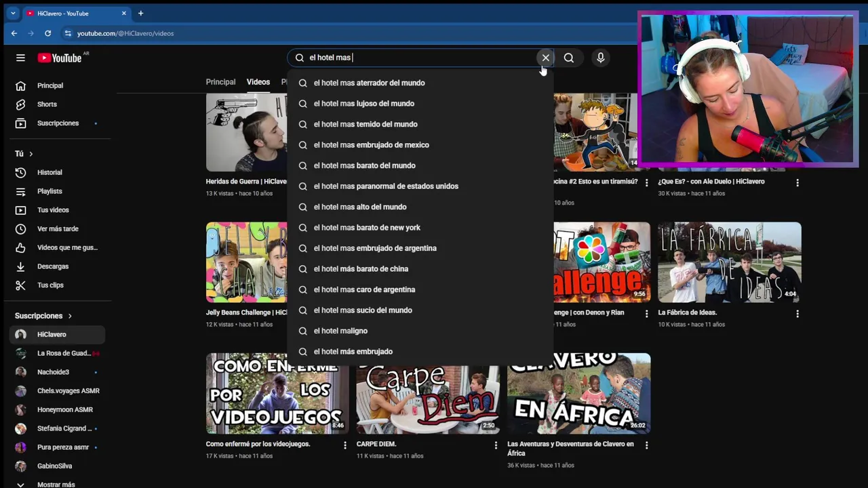Open Stefania Cigrand subscription
Image resolution: width=868 pixels, height=488 pixels.
coord(58,428)
